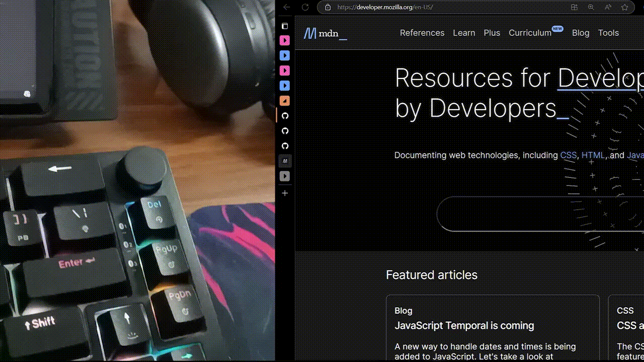Click the 'Featured articles' heading

pos(432,275)
